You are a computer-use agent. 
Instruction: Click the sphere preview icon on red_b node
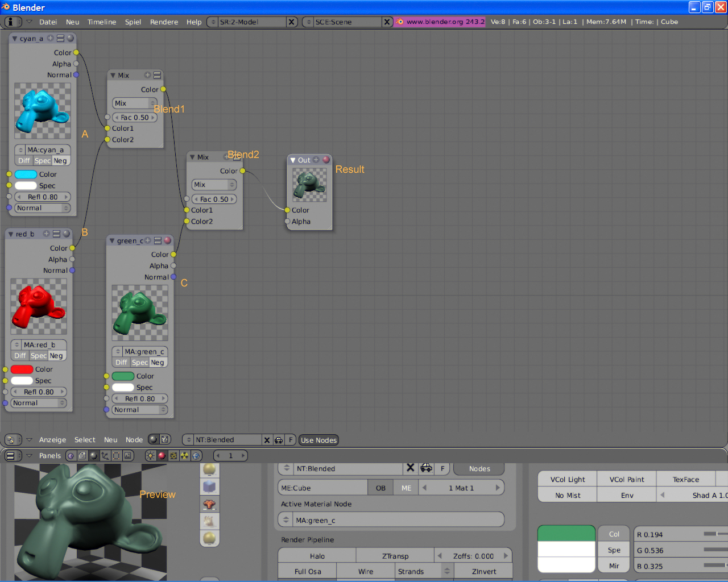(x=67, y=234)
